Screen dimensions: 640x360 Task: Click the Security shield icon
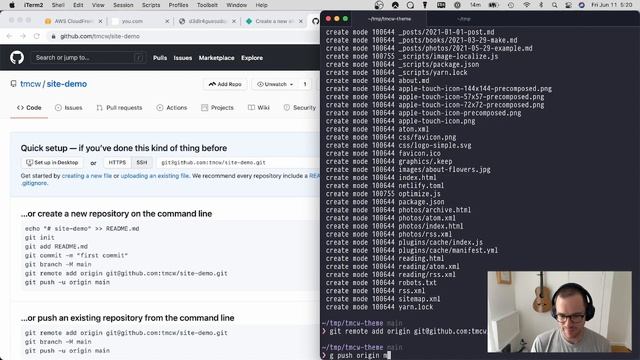[x=287, y=108]
